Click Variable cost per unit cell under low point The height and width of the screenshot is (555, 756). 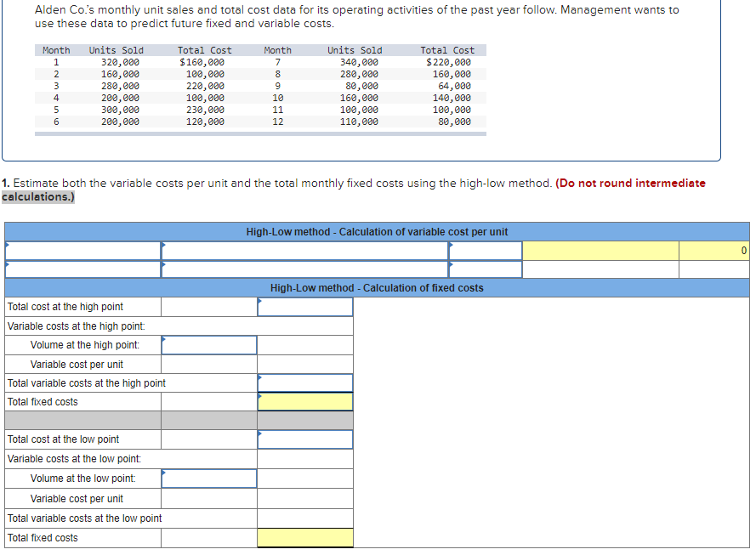point(209,499)
